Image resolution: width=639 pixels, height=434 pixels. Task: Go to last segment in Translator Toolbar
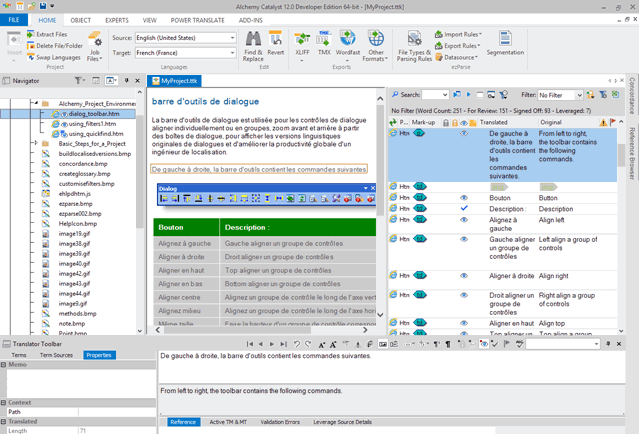(x=284, y=344)
